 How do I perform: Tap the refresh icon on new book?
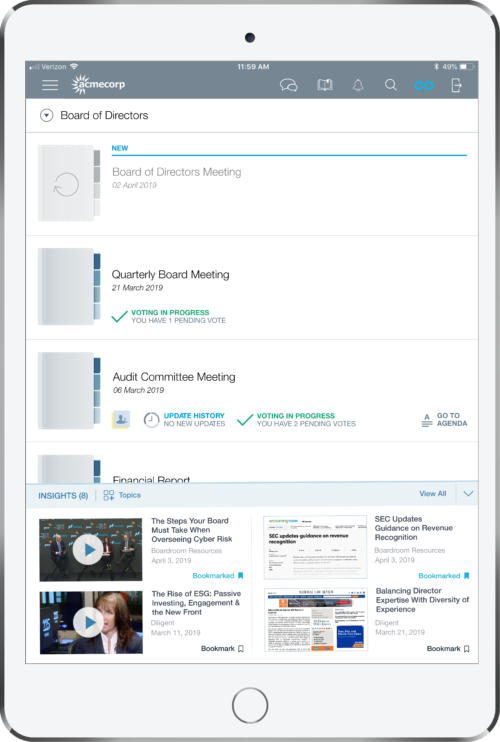[x=66, y=184]
